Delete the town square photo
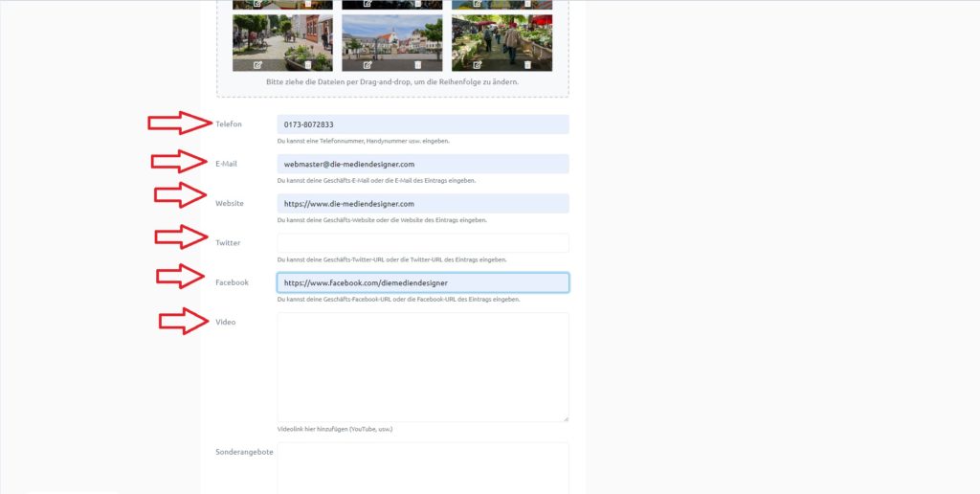Screen dimensions: 980x494 pos(418,65)
